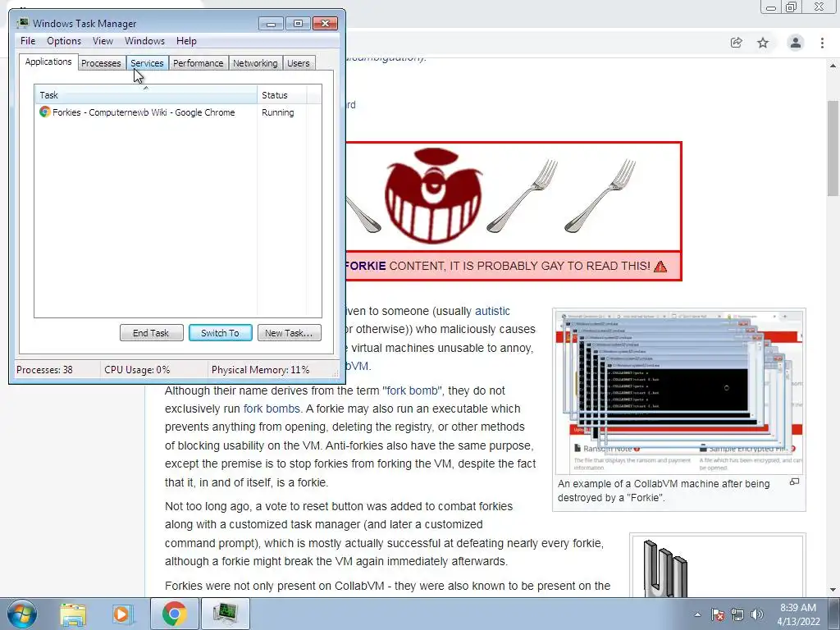Open the "fork bomb" link
The height and width of the screenshot is (630, 840).
pos(412,390)
